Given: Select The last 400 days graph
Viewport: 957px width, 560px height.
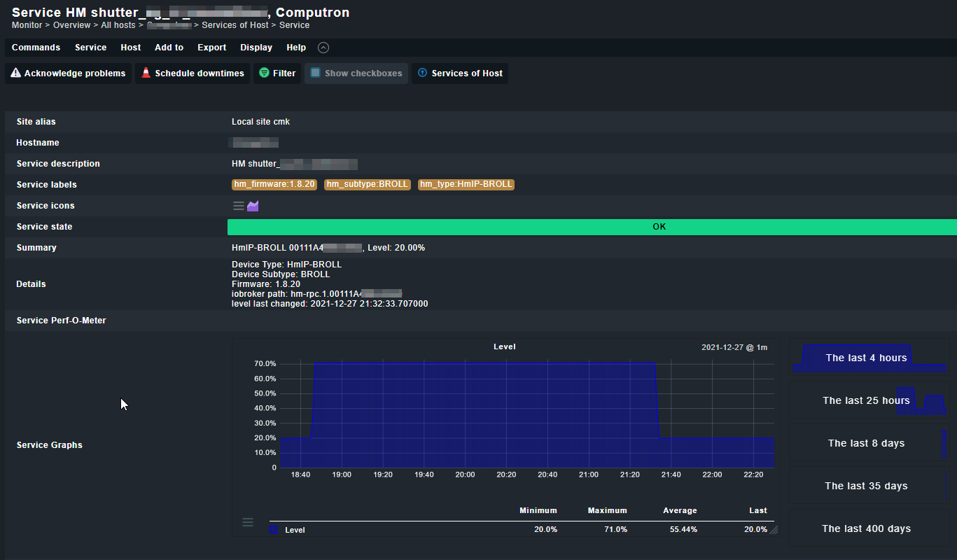Looking at the screenshot, I should click(869, 528).
